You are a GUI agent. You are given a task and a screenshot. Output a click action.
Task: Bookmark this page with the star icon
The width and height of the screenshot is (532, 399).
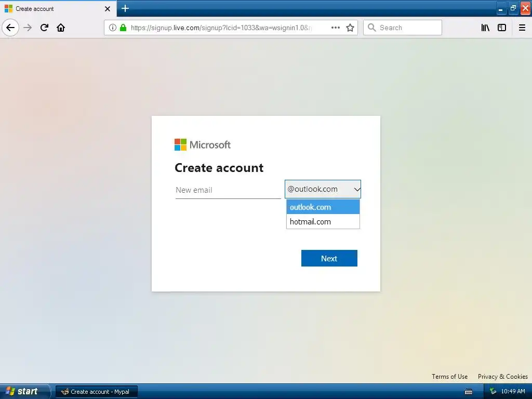350,28
